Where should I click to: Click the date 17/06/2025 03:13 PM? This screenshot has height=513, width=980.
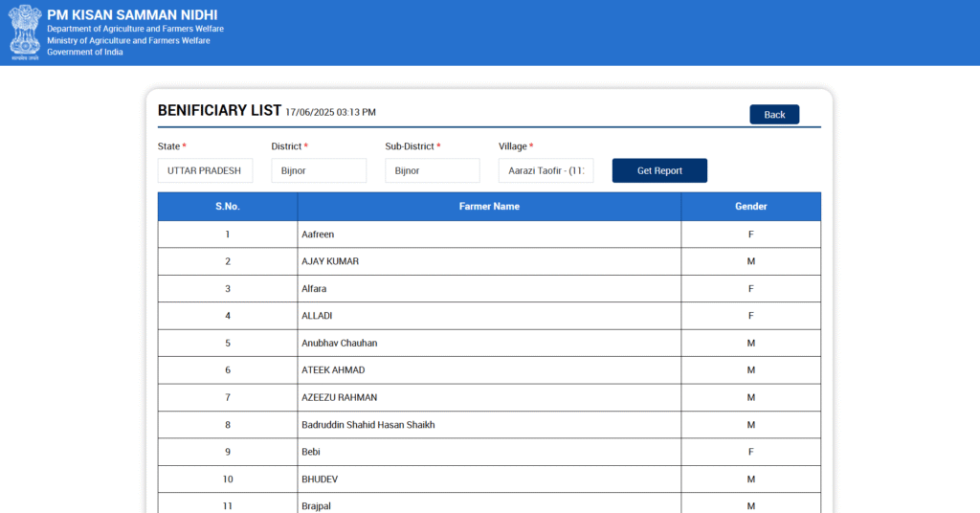point(330,113)
